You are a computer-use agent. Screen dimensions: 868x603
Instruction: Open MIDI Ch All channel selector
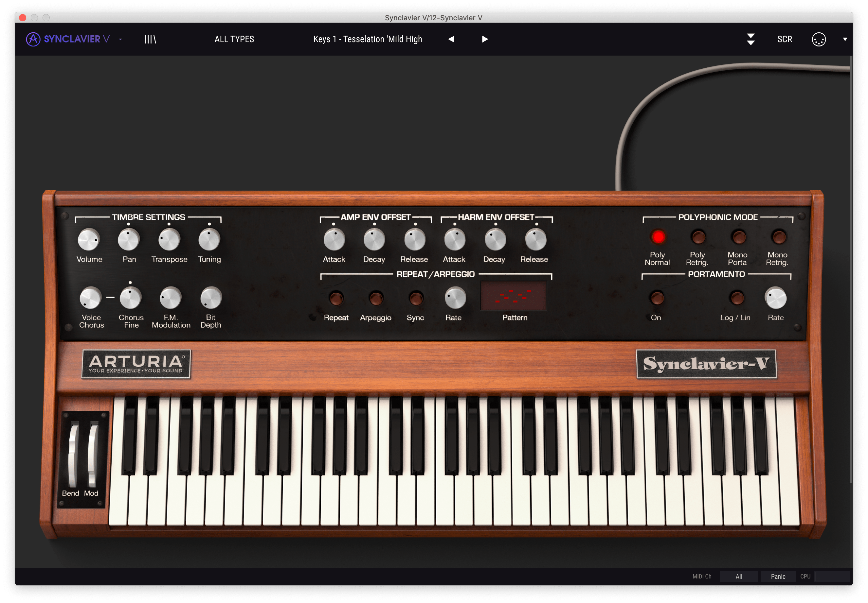(x=738, y=576)
